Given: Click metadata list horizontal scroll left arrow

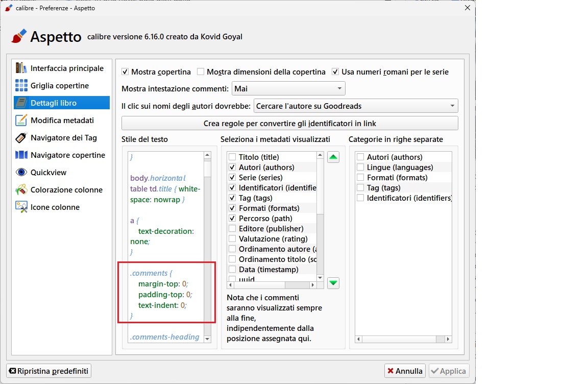Looking at the screenshot, I should [231, 285].
